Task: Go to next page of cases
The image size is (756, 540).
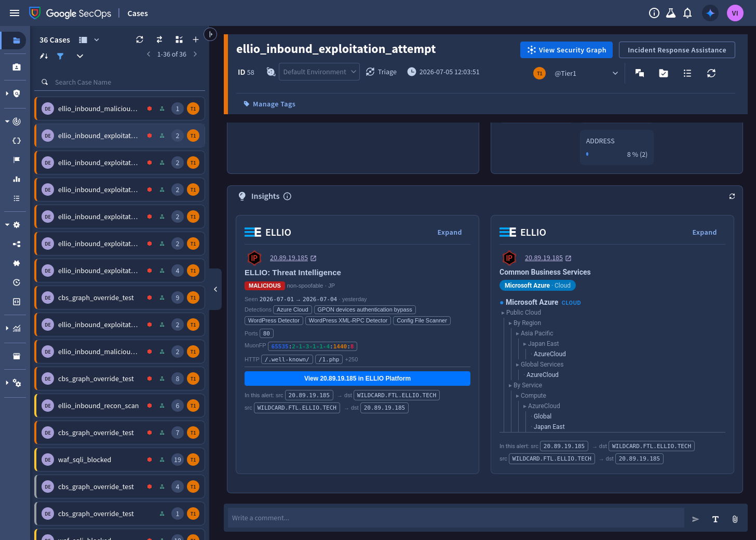Action: point(195,54)
